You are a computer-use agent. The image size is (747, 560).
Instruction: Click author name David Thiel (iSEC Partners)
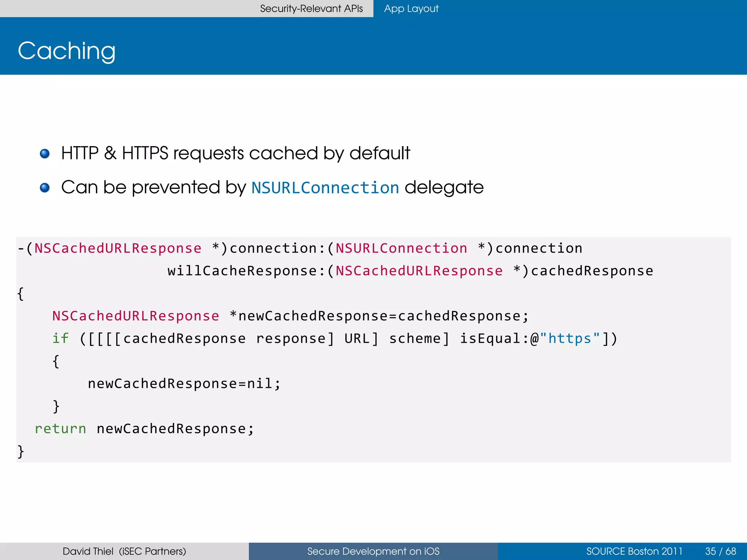[x=124, y=551]
